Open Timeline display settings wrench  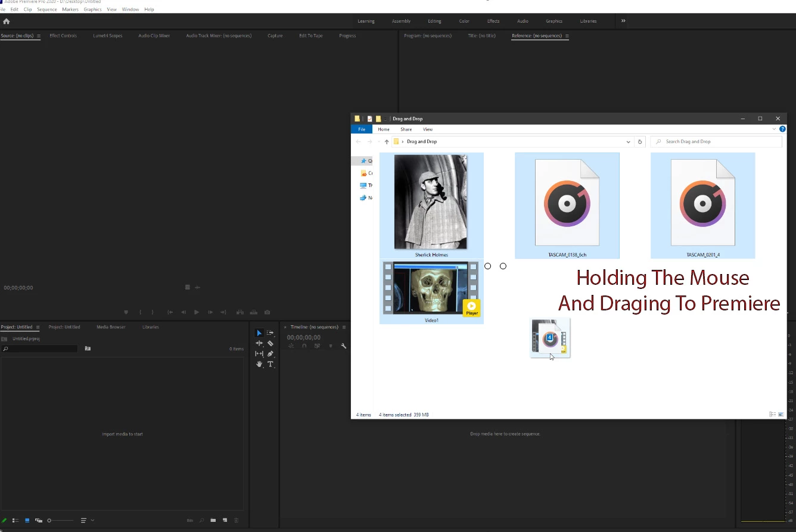(x=343, y=346)
